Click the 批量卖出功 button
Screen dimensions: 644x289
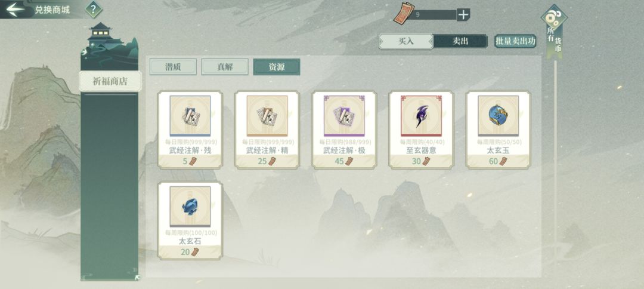click(x=515, y=41)
